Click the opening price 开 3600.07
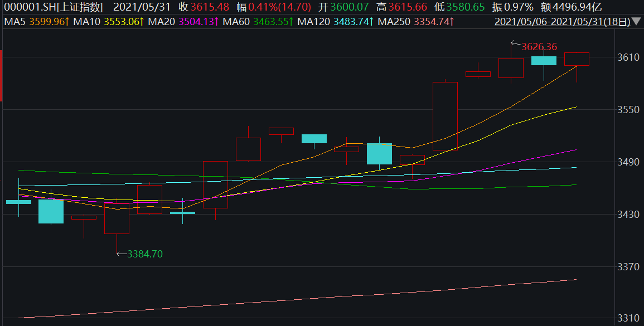Viewport: 644px width, 326px height. pyautogui.click(x=343, y=7)
